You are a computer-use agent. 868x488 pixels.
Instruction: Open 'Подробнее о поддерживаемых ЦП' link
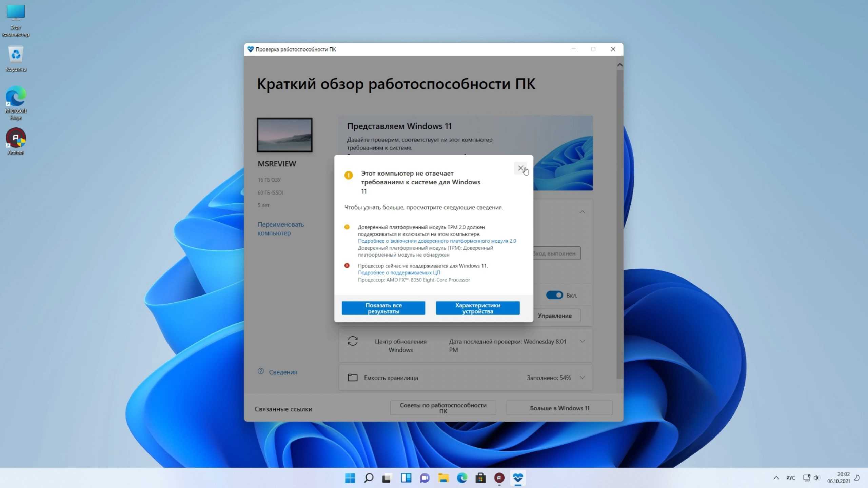399,273
